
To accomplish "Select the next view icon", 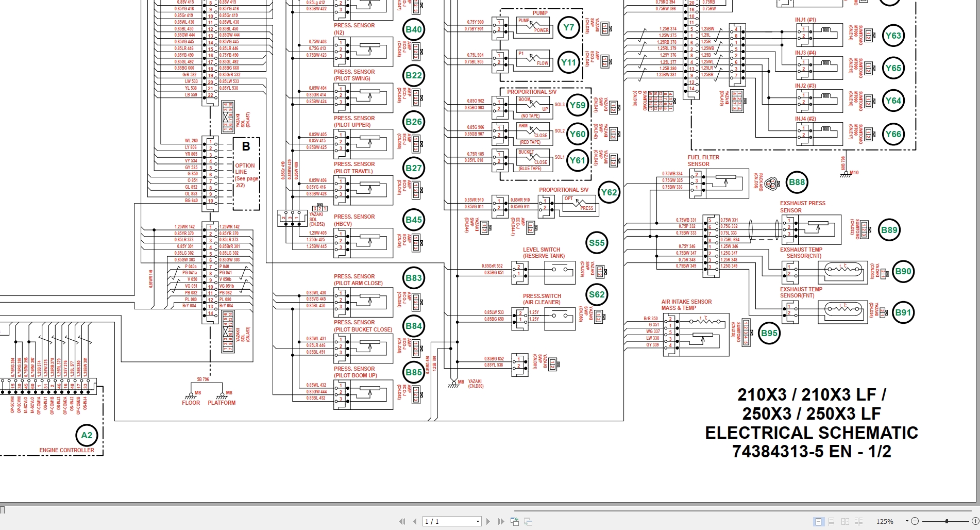I will coord(527,521).
